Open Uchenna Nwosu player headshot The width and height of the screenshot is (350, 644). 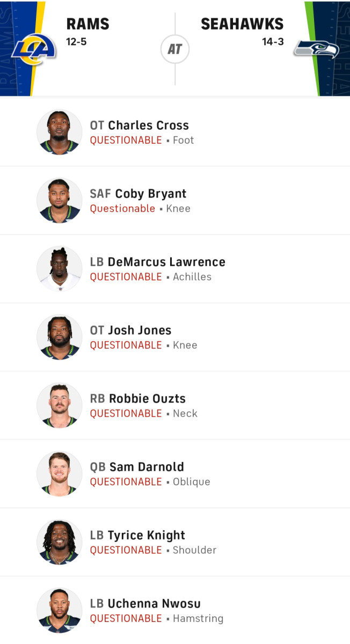(x=59, y=610)
